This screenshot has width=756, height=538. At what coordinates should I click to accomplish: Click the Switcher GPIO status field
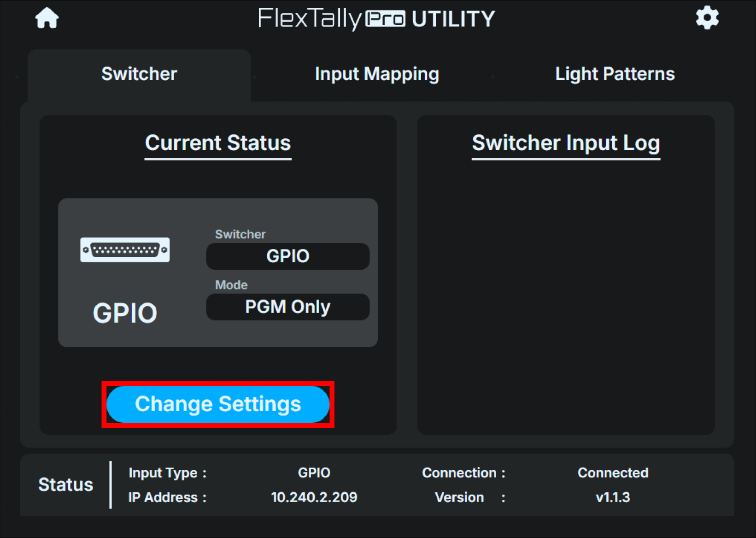pos(287,256)
